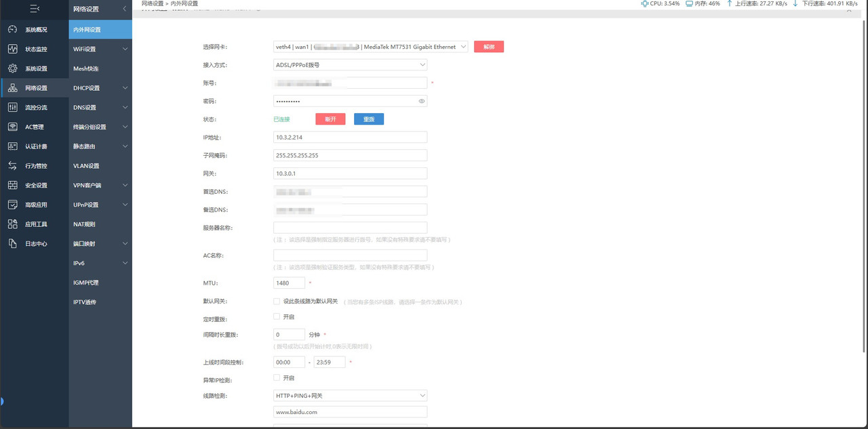
Task: Click the start time 00:00 field
Action: 289,362
